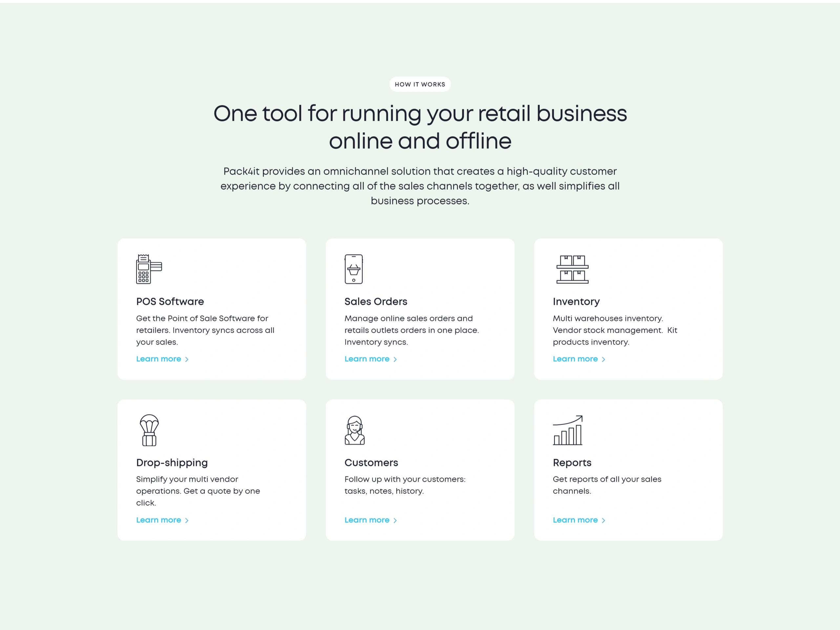Click the Sales Orders card heading

(376, 302)
